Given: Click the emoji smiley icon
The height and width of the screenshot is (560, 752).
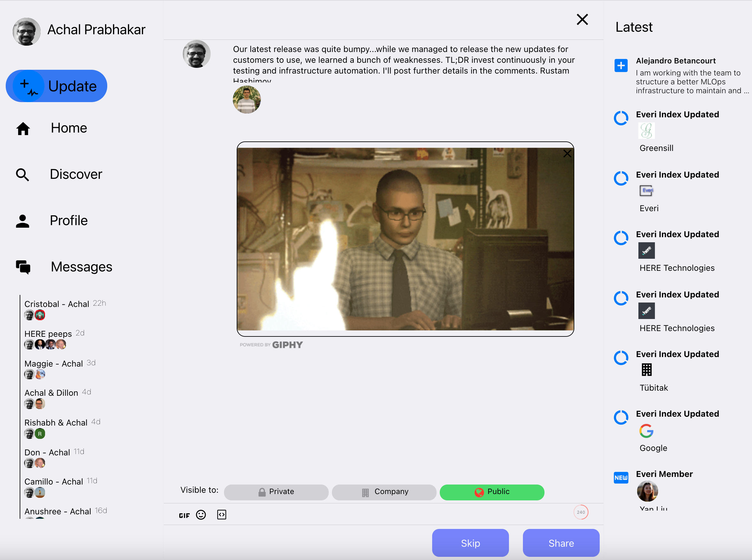Looking at the screenshot, I should 201,515.
